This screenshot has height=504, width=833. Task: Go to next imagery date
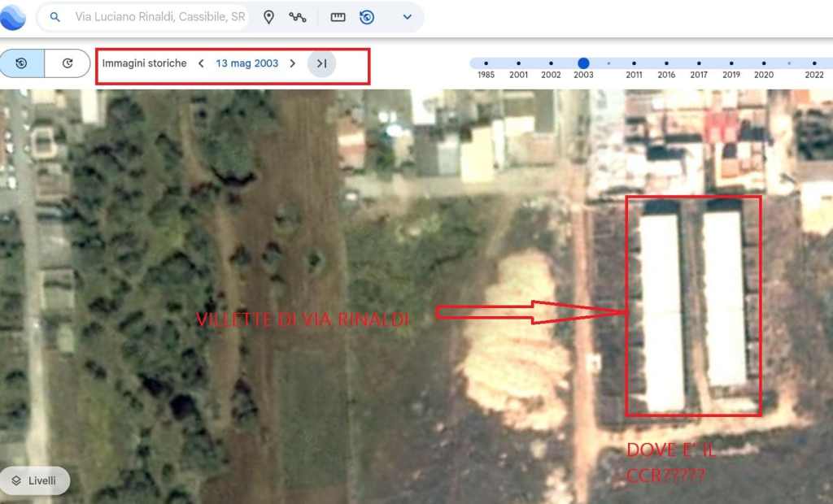[293, 63]
